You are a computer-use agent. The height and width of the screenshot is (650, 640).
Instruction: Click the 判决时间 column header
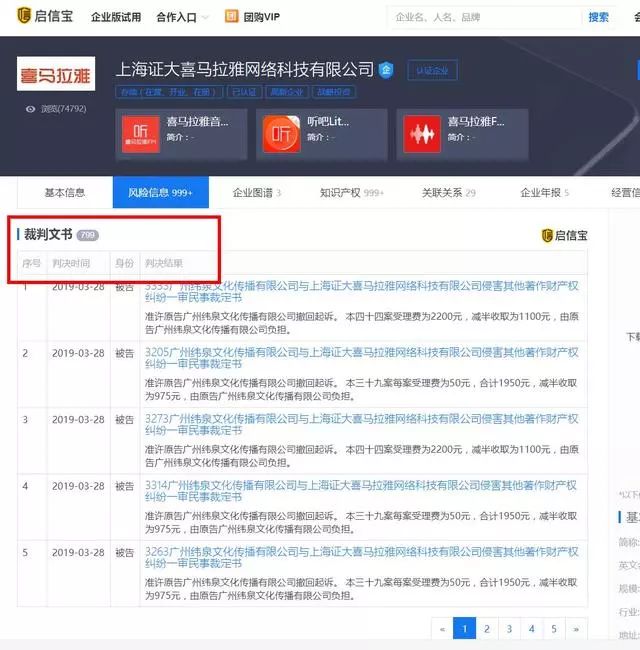click(x=71, y=263)
